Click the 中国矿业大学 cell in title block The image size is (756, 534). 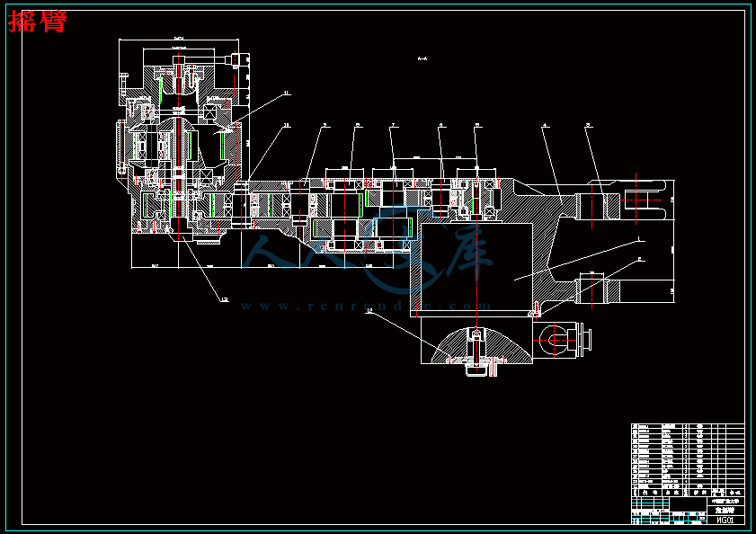pyautogui.click(x=725, y=502)
